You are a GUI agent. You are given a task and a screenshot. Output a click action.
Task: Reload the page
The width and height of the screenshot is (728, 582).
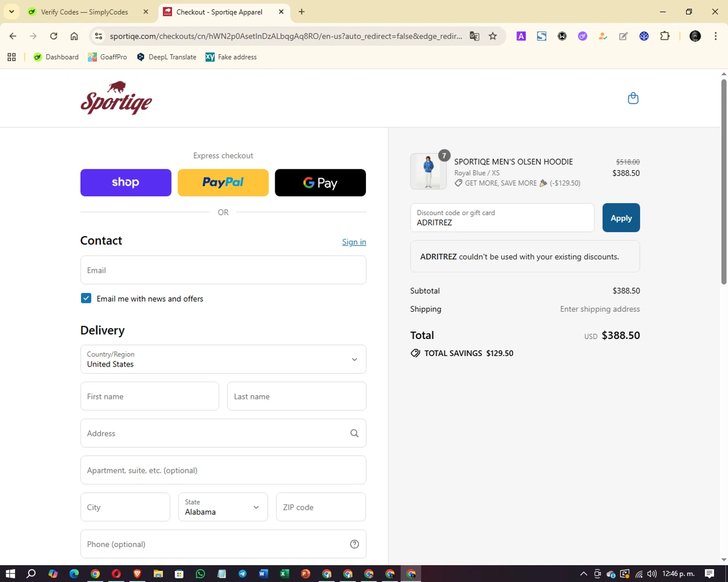tap(54, 36)
